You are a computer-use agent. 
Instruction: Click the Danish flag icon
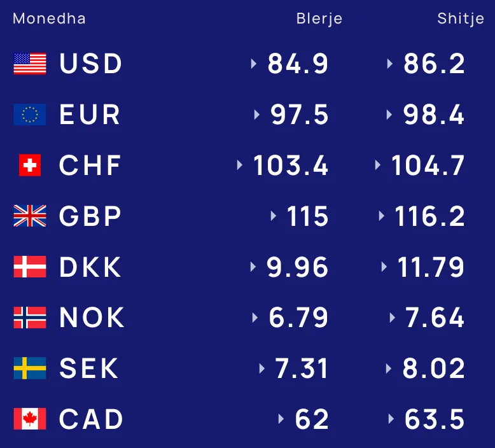pos(30,267)
